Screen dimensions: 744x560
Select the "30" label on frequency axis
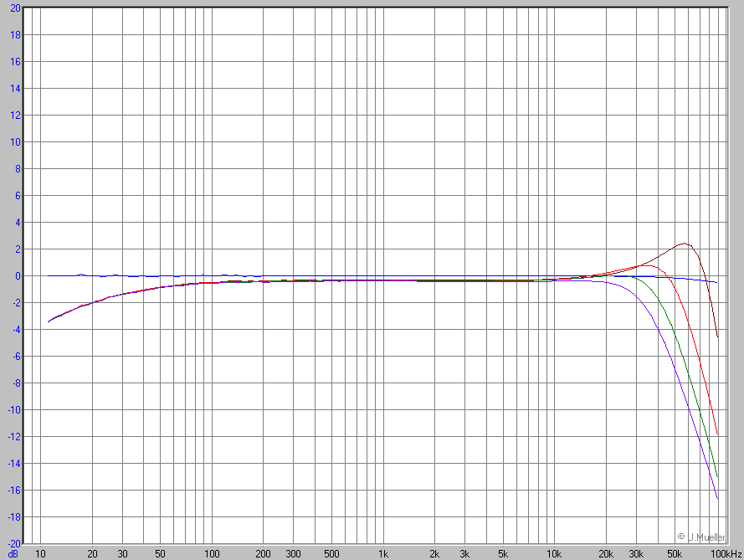pyautogui.click(x=122, y=554)
